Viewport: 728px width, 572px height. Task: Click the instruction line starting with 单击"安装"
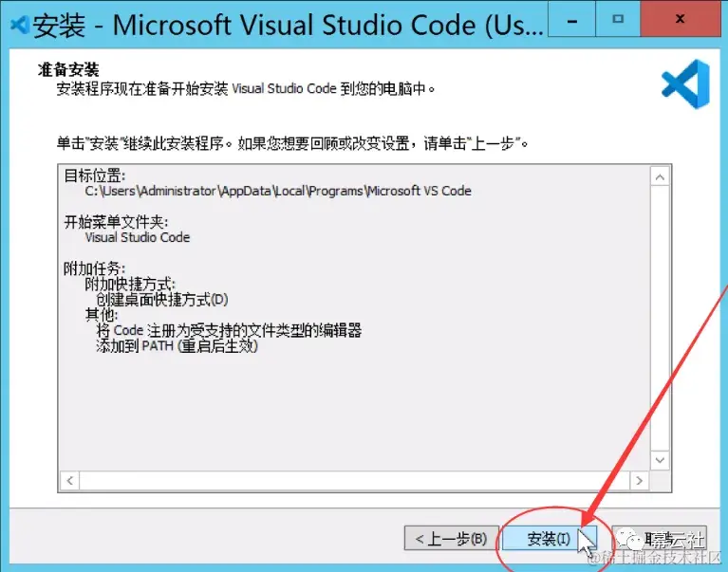point(292,143)
